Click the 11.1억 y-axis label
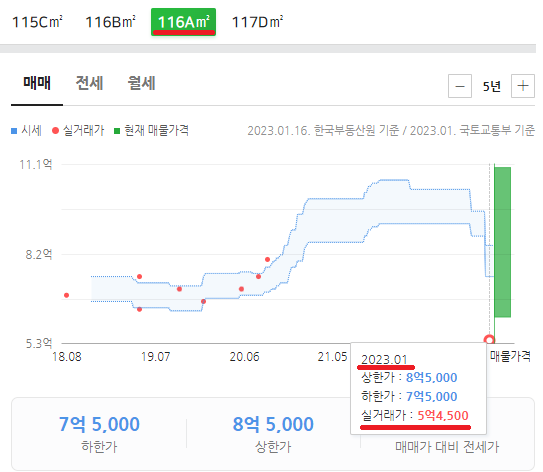This screenshot has width=543, height=472. tap(36, 164)
